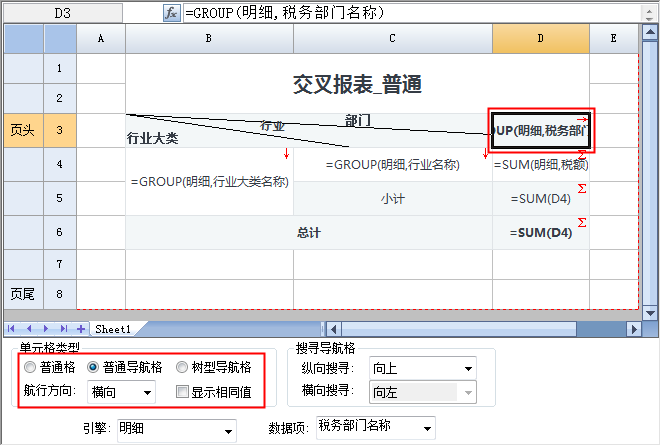Click vertical scrollbar up arrow
The width and height of the screenshot is (661, 446).
coord(651,33)
